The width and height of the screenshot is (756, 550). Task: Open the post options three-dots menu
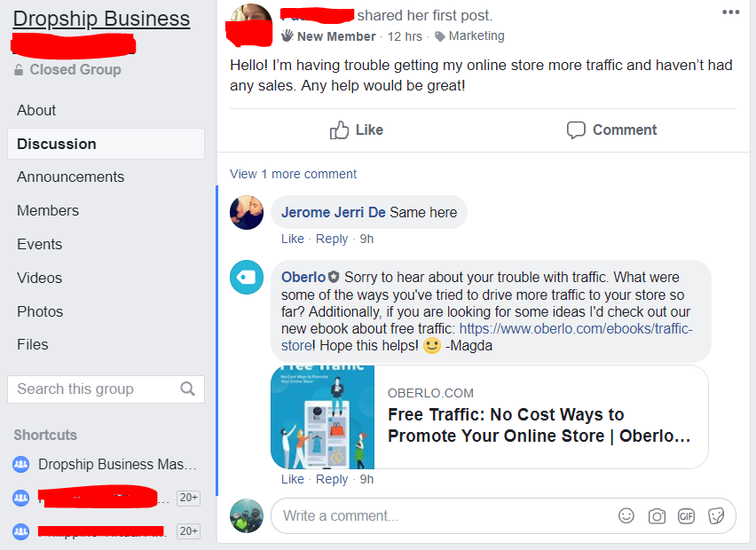730,12
